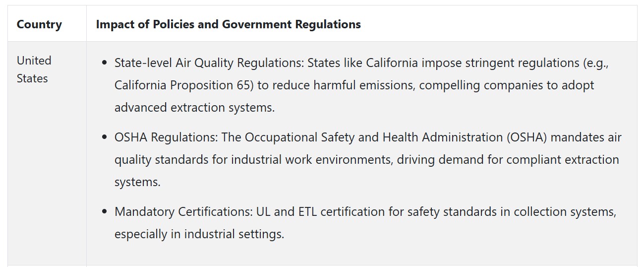This screenshot has width=644, height=267.
Task: Click the words 'compliant extraction' in second bullet
Action: (x=563, y=160)
